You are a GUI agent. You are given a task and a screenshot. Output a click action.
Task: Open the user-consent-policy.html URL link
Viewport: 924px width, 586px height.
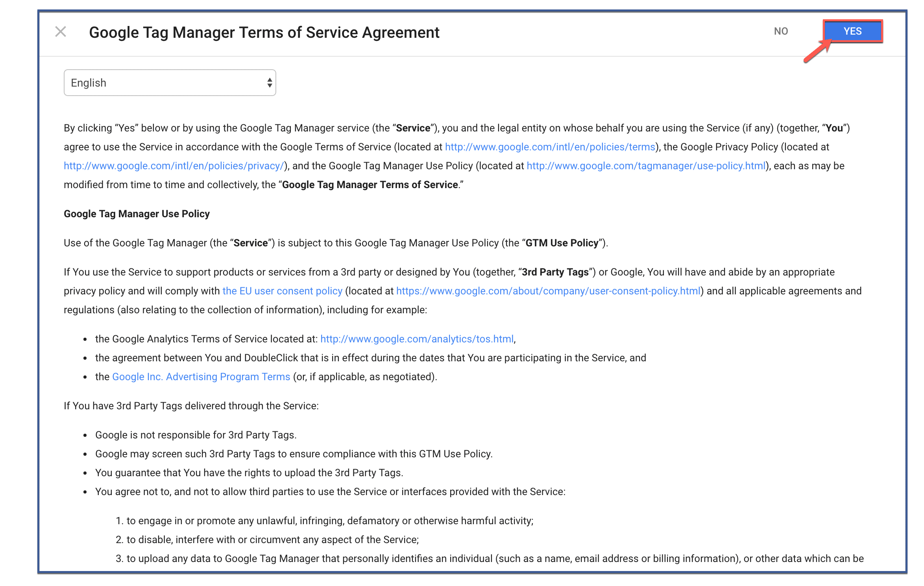click(548, 291)
